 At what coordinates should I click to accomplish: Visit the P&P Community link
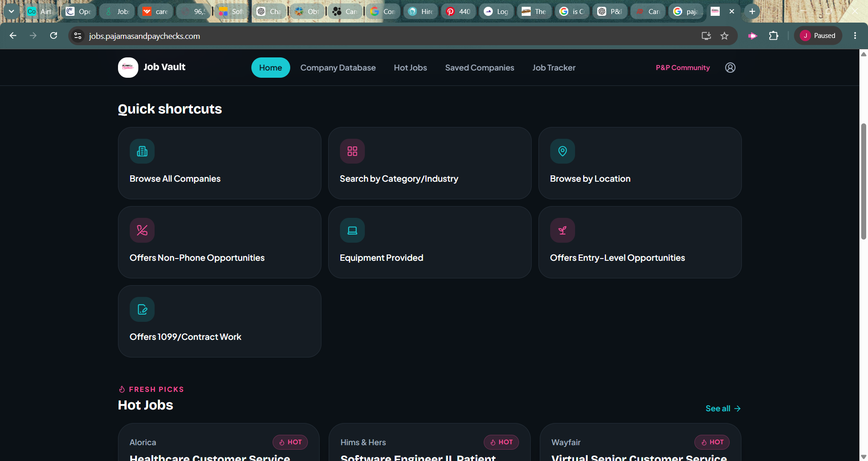(683, 67)
